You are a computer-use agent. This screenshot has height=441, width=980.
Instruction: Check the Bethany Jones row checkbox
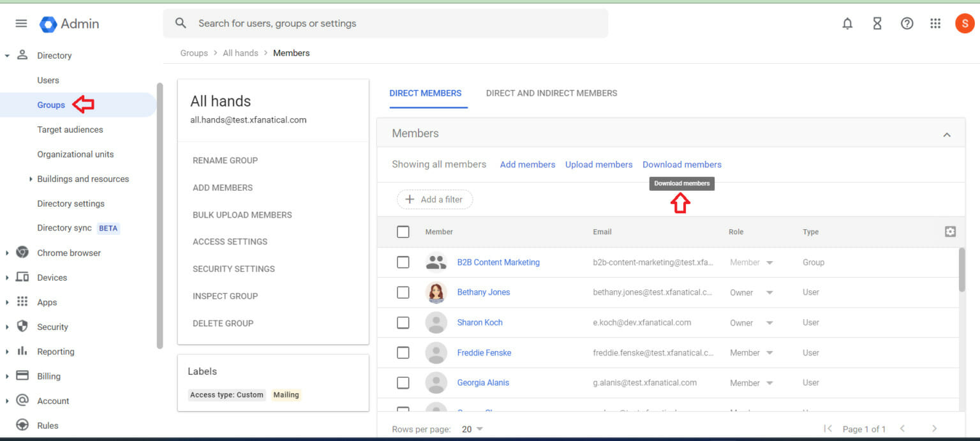[403, 292]
